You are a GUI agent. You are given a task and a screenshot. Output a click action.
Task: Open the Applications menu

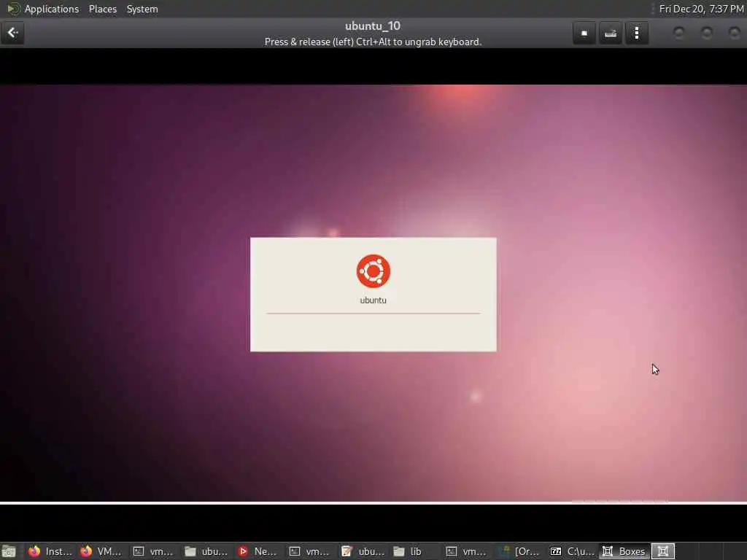coord(52,9)
